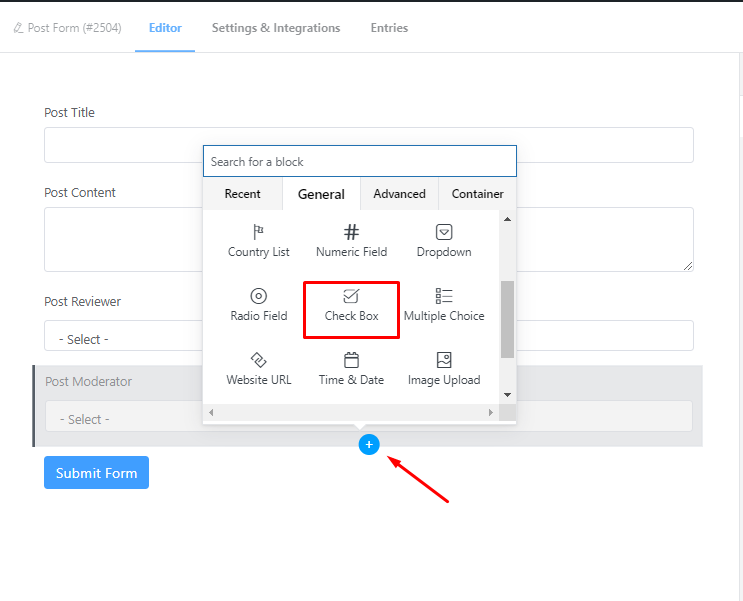Switch to the Recent blocks tab
743x601 pixels.
pyautogui.click(x=242, y=194)
